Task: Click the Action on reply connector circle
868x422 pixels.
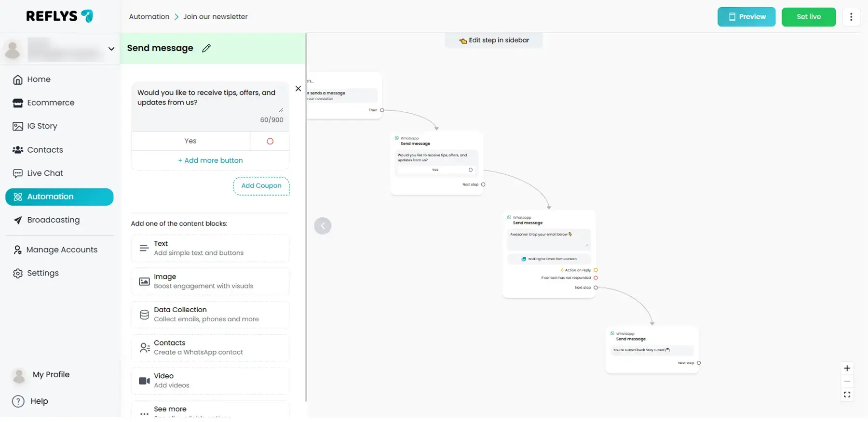Action: 596,270
